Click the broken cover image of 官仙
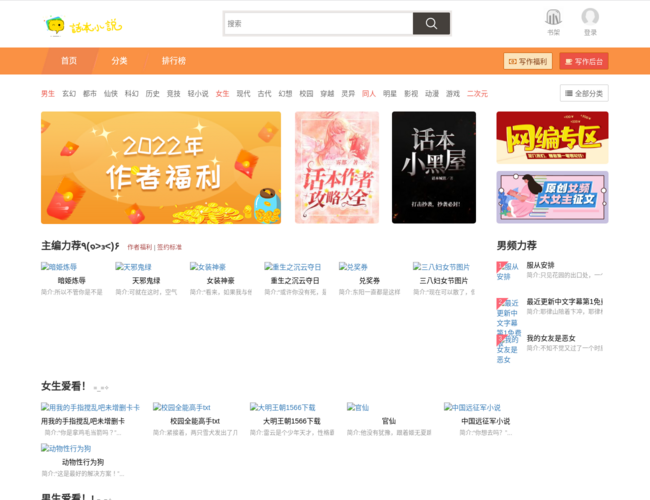The height and width of the screenshot is (500, 650). [x=358, y=408]
